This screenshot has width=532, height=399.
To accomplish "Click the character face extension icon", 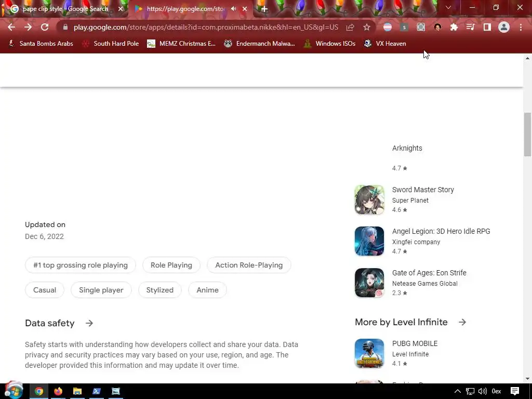I will pyautogui.click(x=437, y=27).
